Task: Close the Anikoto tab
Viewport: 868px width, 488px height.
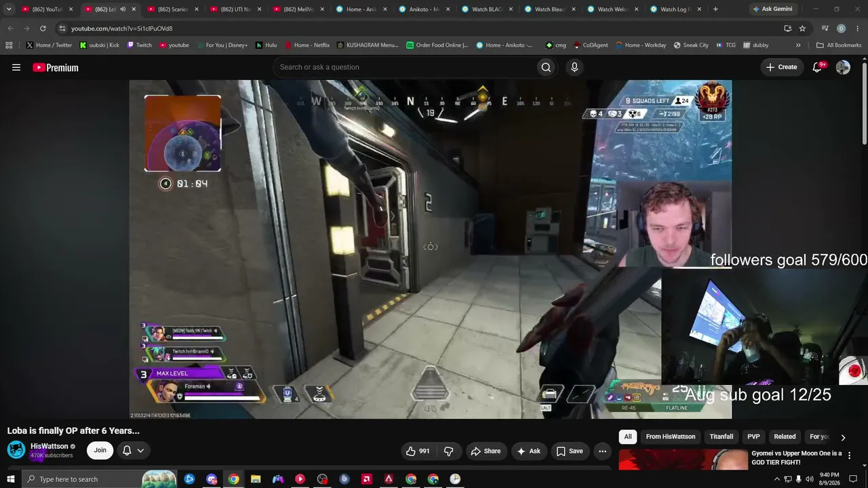Action: tap(448, 9)
